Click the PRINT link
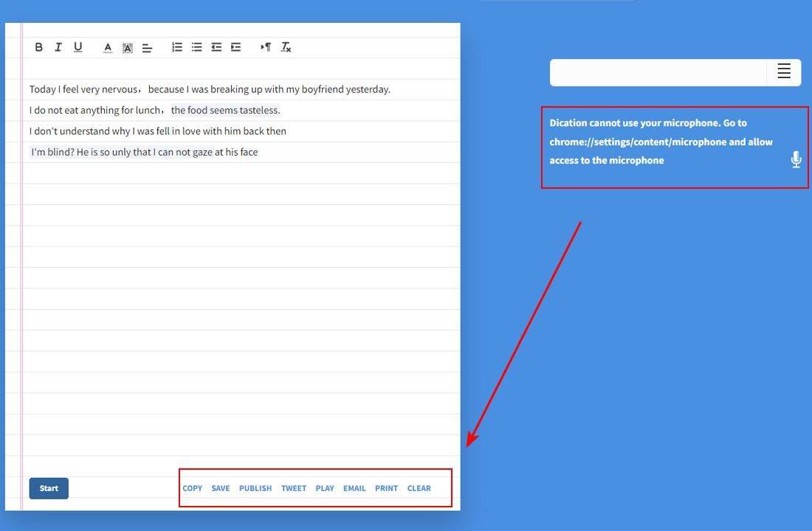The image size is (812, 531). 386,488
